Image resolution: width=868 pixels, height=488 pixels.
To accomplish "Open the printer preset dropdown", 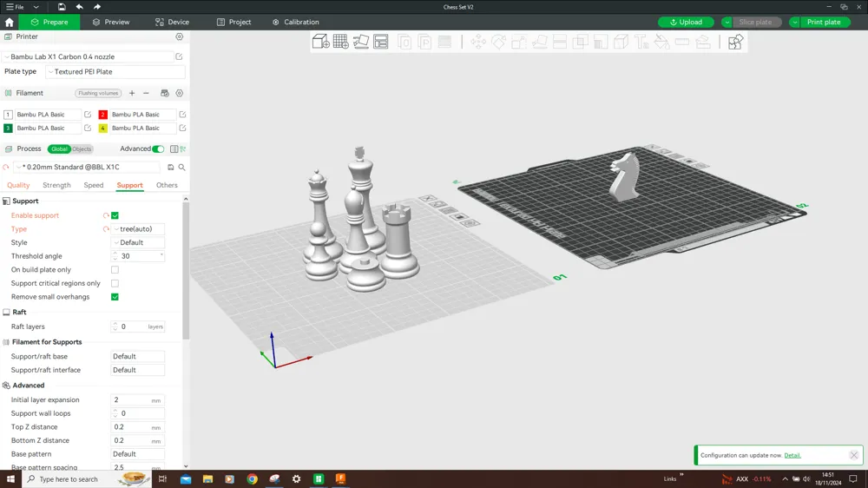I will [x=89, y=56].
